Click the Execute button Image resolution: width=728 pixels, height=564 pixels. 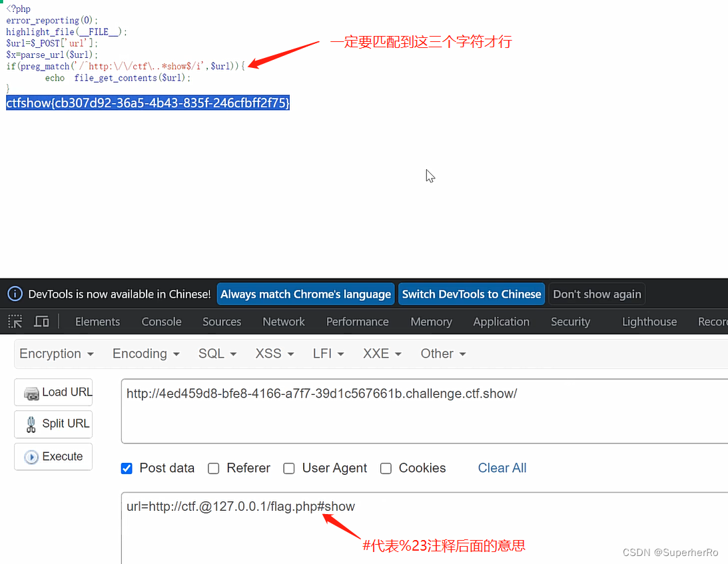point(53,456)
